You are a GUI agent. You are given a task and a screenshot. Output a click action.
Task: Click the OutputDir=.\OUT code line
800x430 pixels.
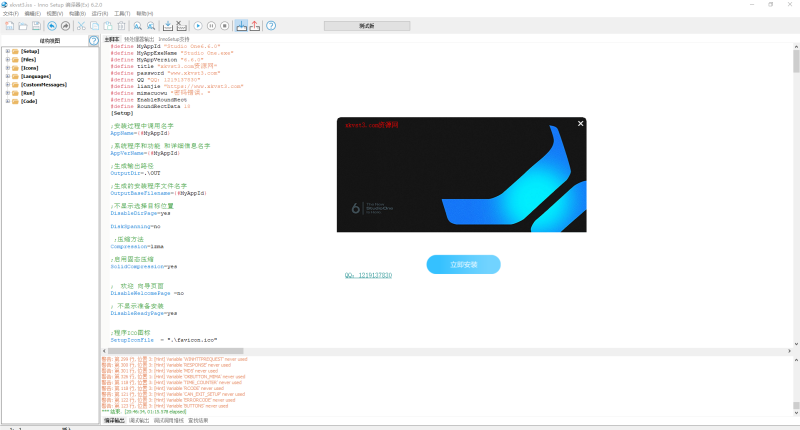click(135, 173)
